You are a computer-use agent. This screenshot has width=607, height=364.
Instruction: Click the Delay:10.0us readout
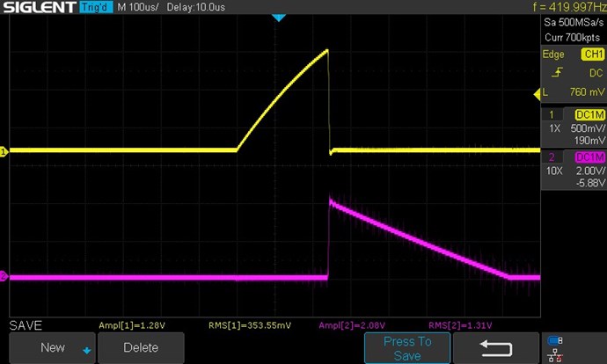coord(196,7)
